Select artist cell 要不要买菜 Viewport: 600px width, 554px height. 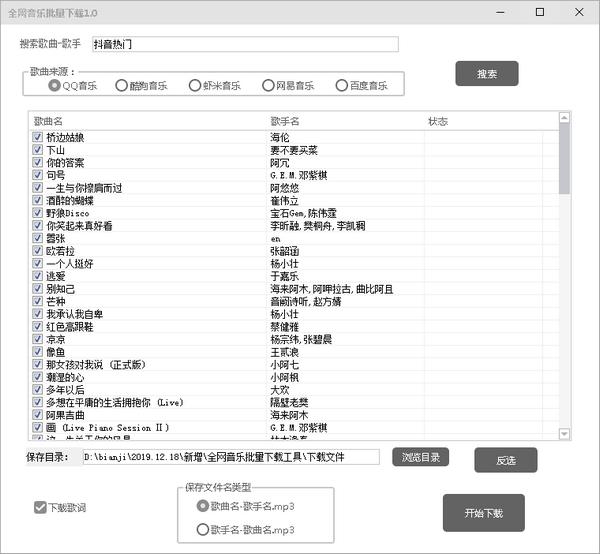pyautogui.click(x=294, y=150)
